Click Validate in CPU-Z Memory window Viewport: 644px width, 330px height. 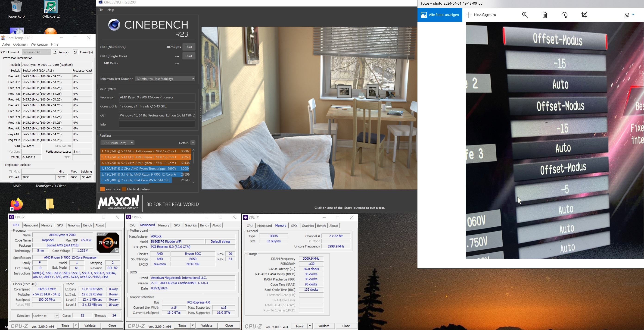click(x=324, y=326)
